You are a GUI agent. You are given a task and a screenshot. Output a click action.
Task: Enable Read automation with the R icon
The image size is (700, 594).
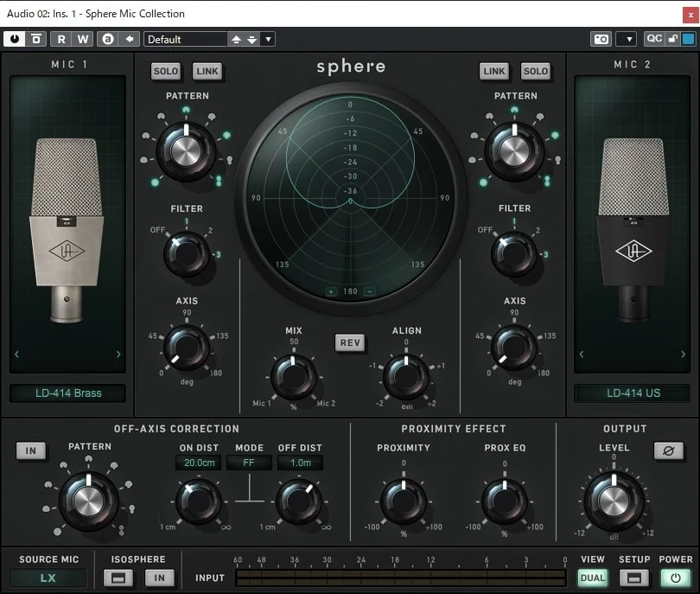point(60,38)
